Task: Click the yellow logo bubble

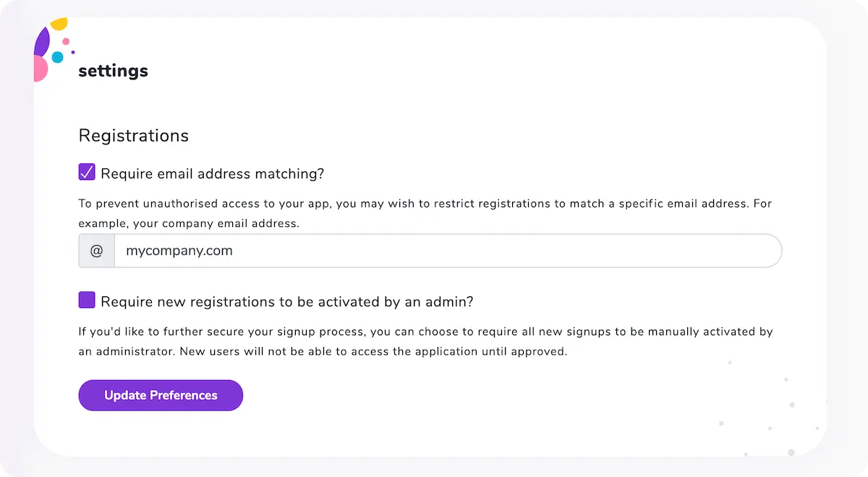Action: (x=60, y=24)
